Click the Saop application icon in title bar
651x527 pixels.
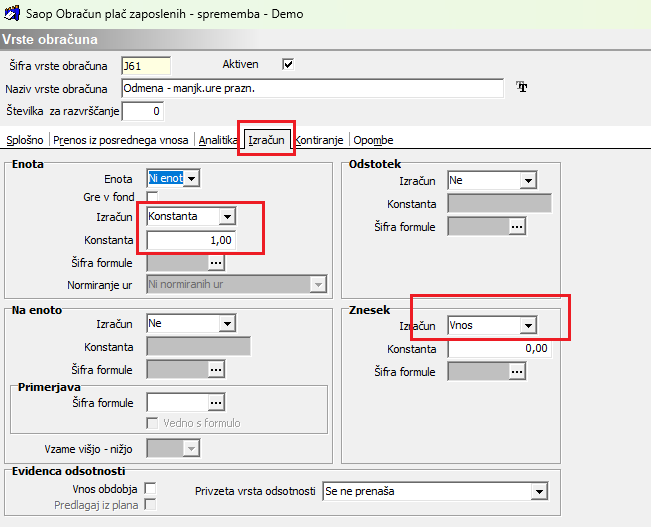(x=12, y=13)
